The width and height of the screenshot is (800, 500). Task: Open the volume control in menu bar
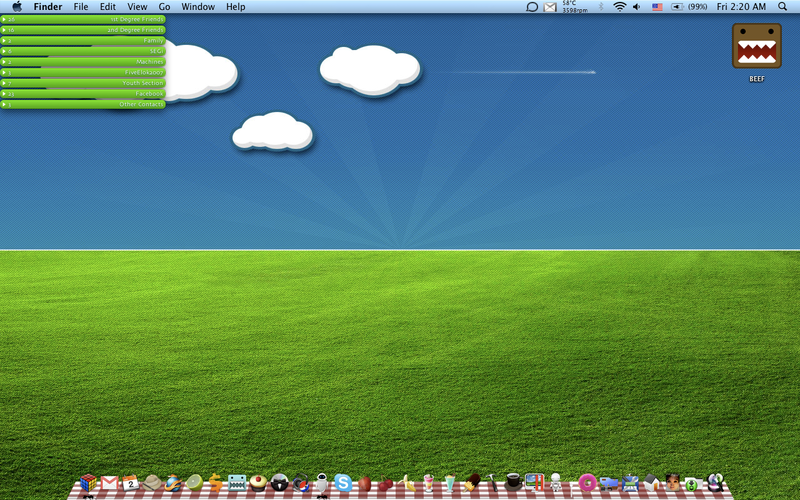pos(636,7)
